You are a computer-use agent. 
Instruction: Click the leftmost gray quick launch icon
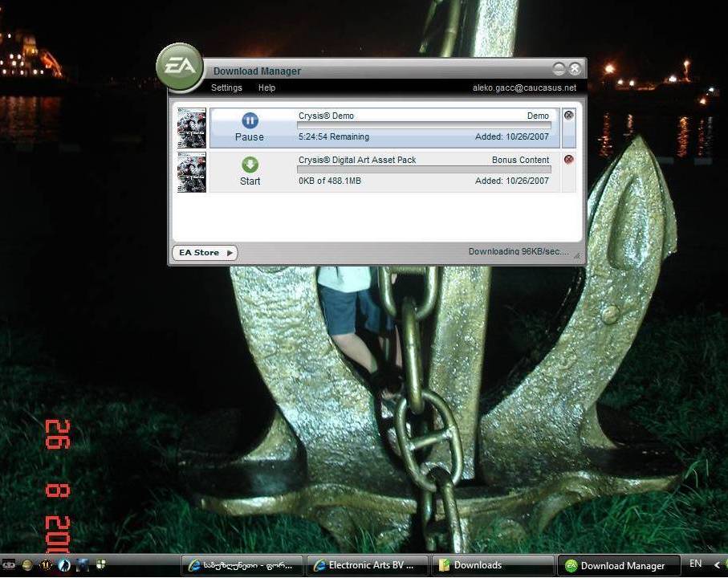tap(9, 564)
